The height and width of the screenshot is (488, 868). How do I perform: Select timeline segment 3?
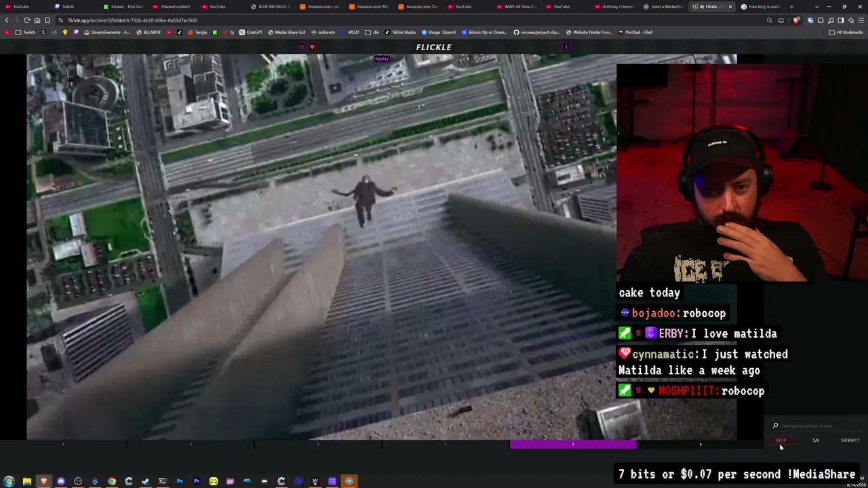[x=318, y=445]
